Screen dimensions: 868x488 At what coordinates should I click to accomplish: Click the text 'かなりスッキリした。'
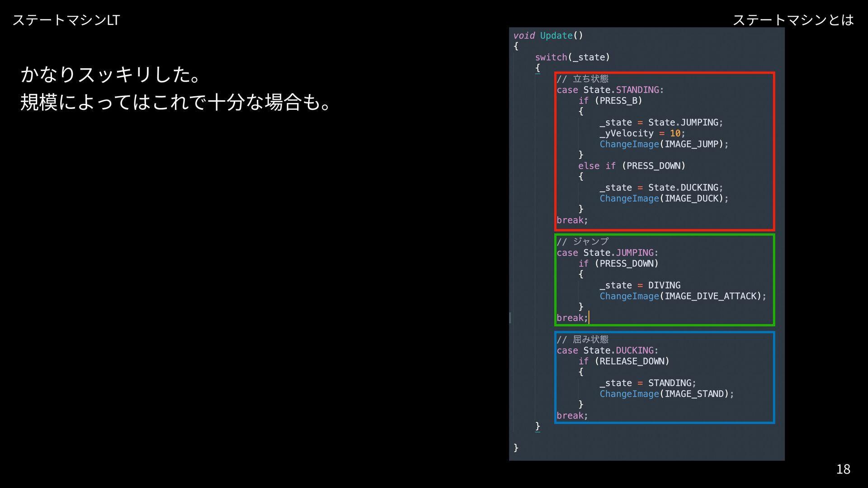(111, 75)
